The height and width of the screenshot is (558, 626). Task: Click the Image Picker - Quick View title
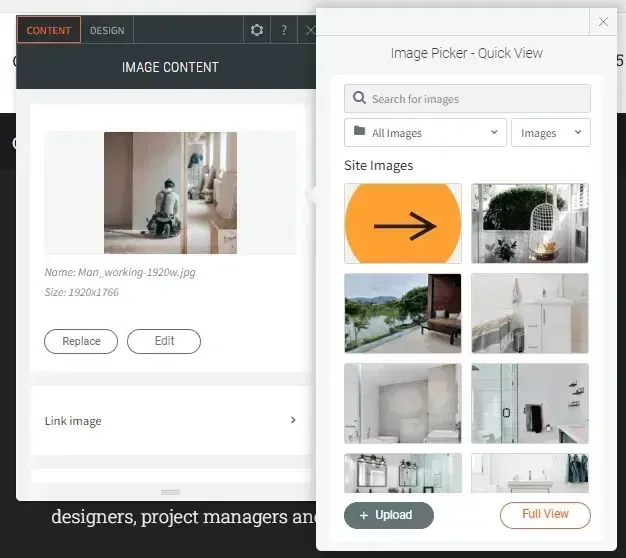[466, 53]
